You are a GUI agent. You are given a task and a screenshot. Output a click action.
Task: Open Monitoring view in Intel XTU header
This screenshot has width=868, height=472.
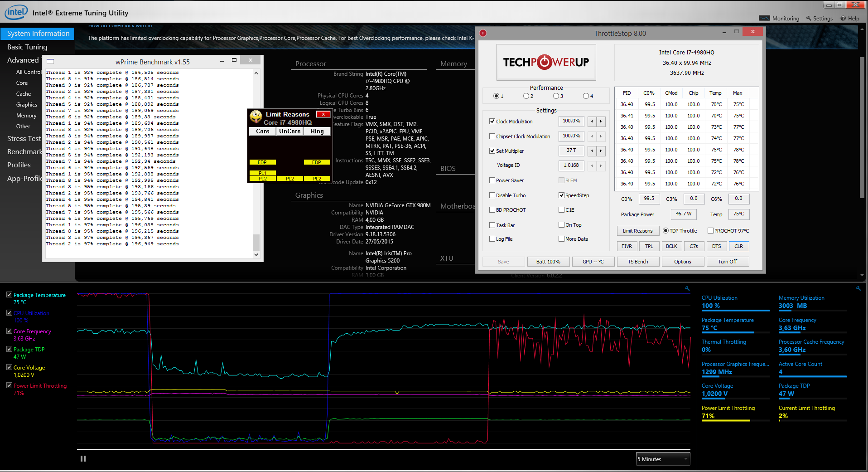point(779,18)
